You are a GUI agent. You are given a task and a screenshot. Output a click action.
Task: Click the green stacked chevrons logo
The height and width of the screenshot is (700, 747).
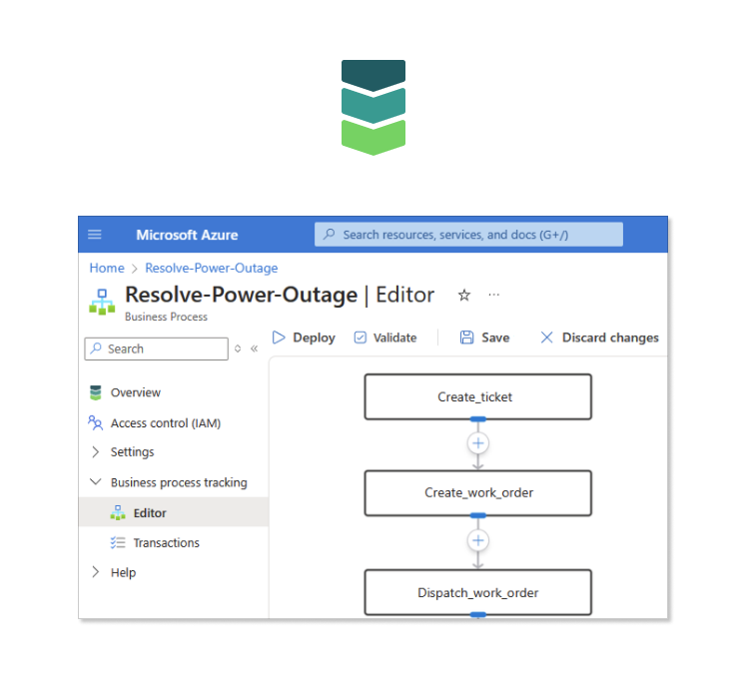(x=373, y=108)
